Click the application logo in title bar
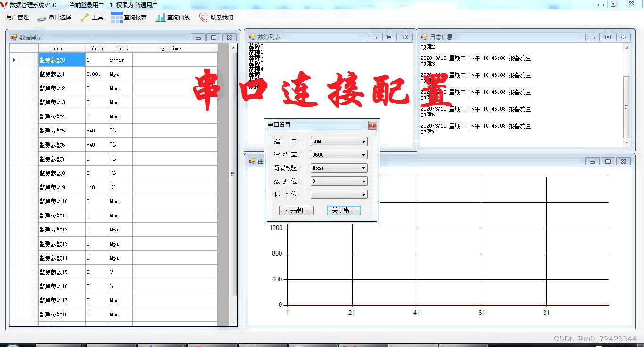The image size is (644, 347). click(x=5, y=5)
